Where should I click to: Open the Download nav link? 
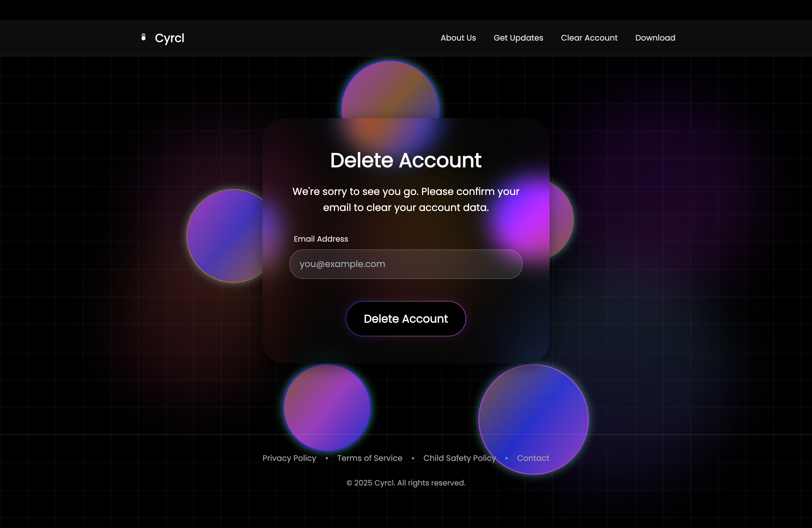pyautogui.click(x=655, y=38)
